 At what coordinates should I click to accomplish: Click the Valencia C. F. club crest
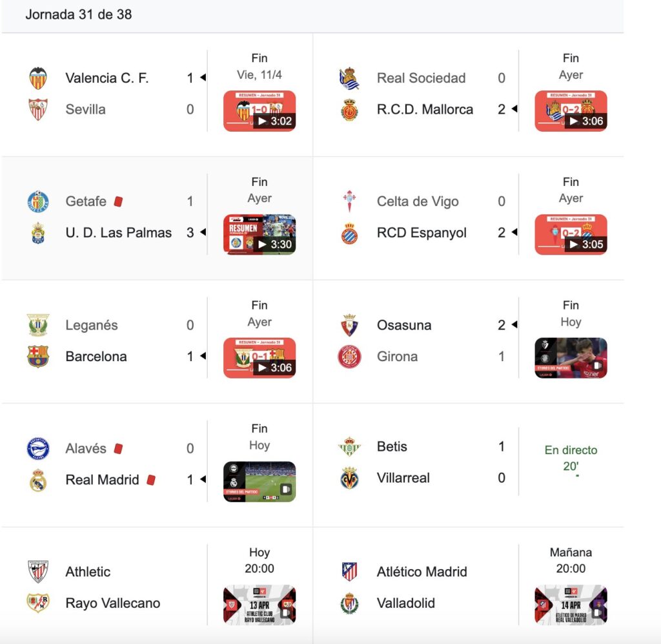pyautogui.click(x=38, y=78)
